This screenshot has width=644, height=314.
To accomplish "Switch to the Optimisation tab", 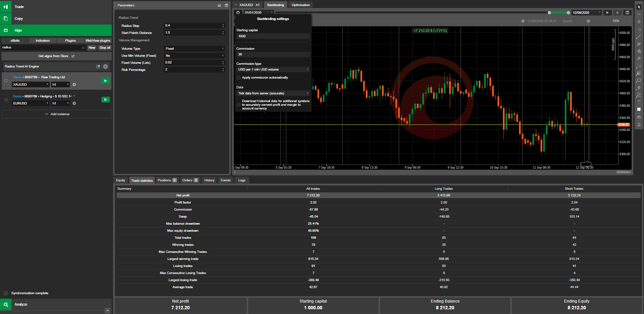I will [301, 5].
